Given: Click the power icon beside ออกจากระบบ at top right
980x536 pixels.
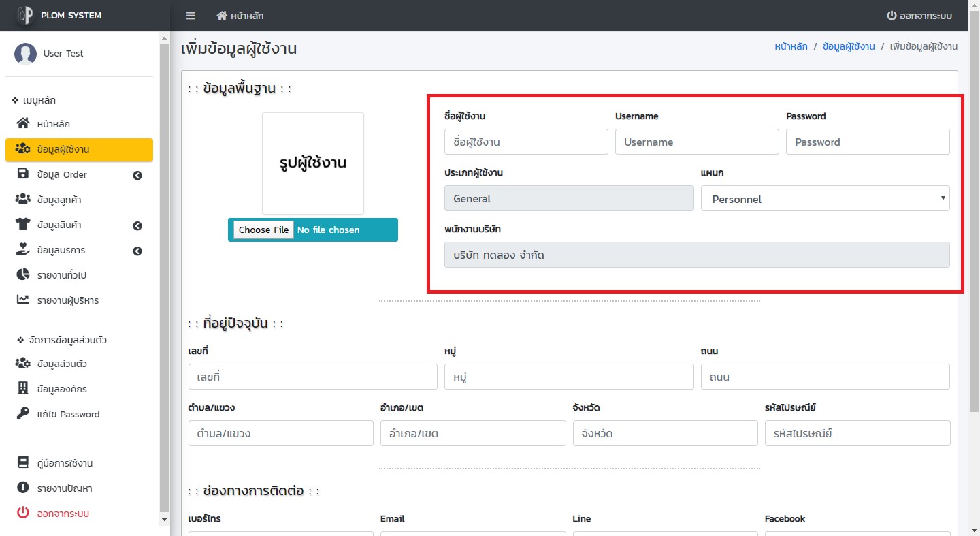Looking at the screenshot, I should click(x=892, y=16).
